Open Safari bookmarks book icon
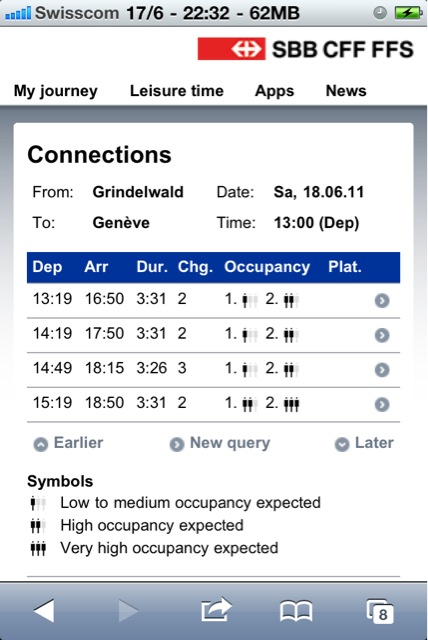The image size is (428, 640). 296,611
